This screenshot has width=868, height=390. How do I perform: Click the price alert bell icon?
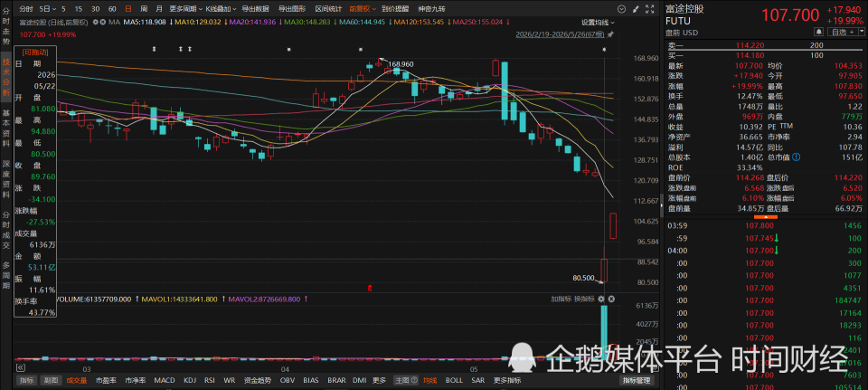tap(818, 33)
